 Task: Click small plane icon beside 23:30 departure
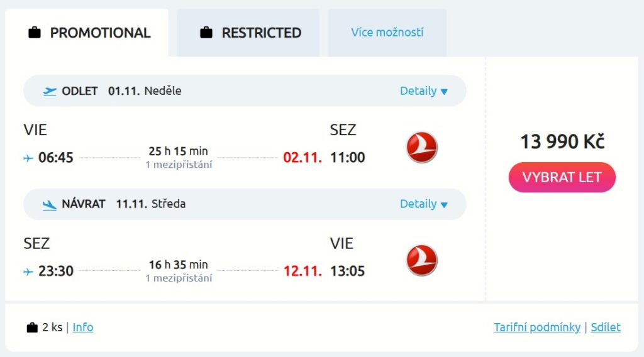[x=28, y=272]
